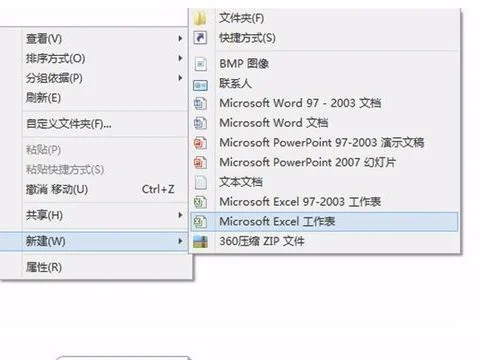The height and width of the screenshot is (360, 480).
Task: Click the highlighted Excel 工作表 icon
Action: coord(200,222)
